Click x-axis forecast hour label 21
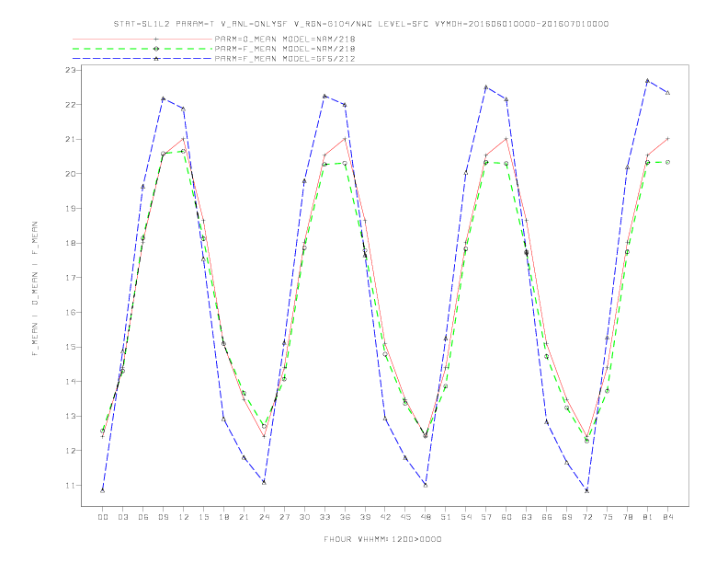This screenshot has height=563, width=728. pyautogui.click(x=244, y=517)
